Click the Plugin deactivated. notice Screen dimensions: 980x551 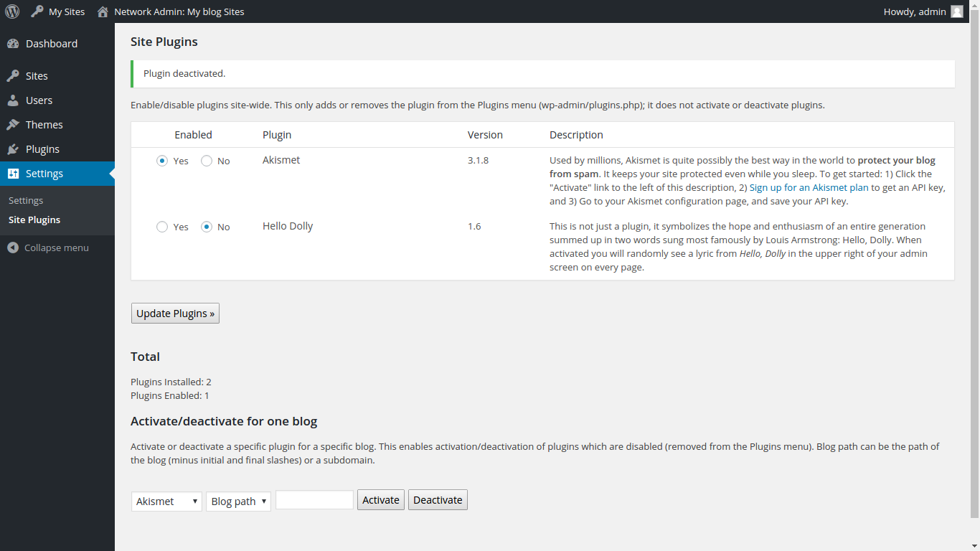542,73
